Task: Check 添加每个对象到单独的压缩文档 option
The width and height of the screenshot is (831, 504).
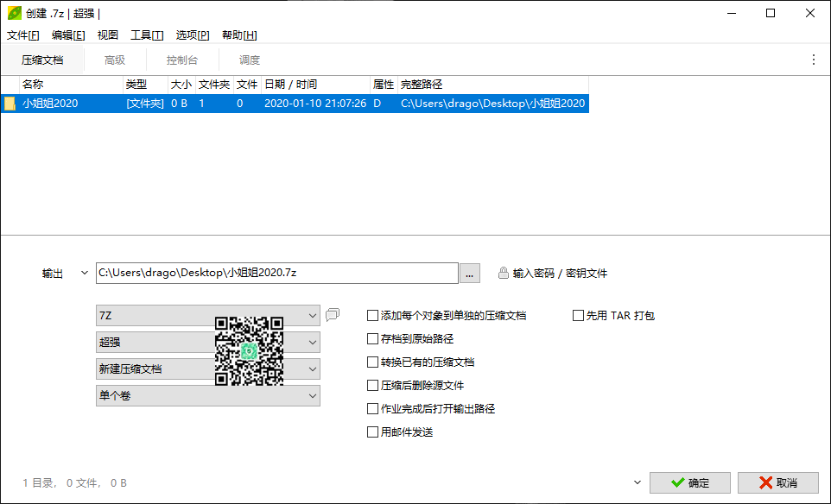Action: coord(372,316)
